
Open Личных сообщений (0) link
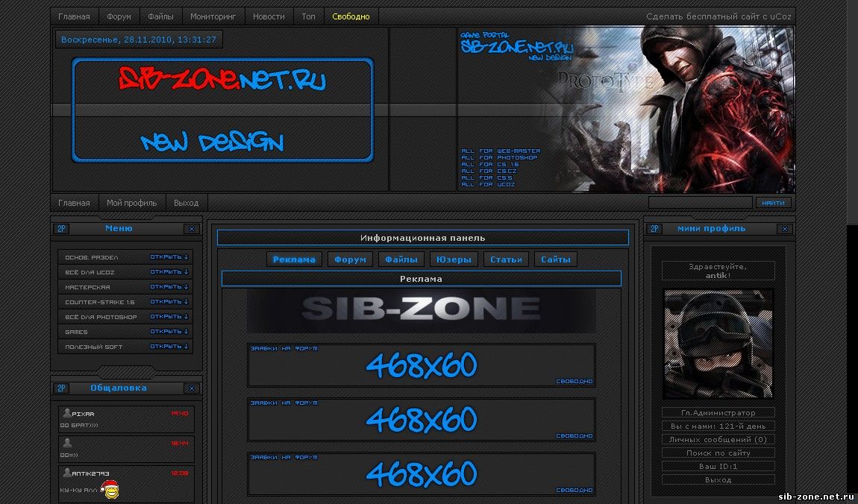coord(718,439)
